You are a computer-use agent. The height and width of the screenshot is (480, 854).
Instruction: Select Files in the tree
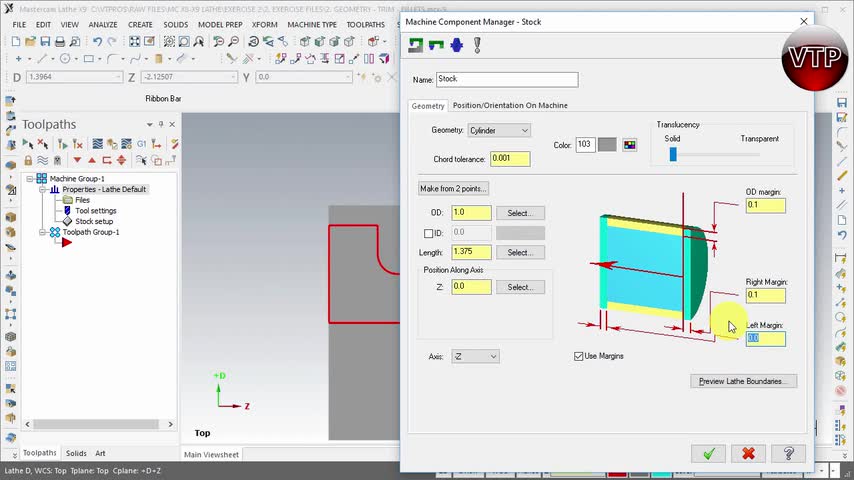point(82,200)
